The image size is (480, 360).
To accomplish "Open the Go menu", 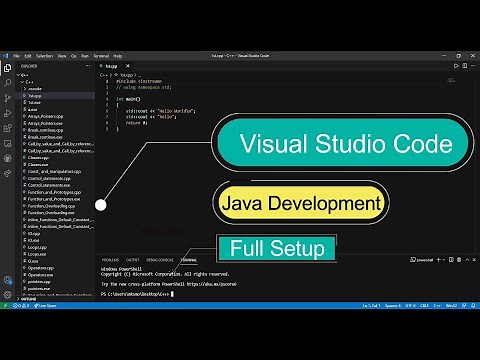I will tap(74, 56).
